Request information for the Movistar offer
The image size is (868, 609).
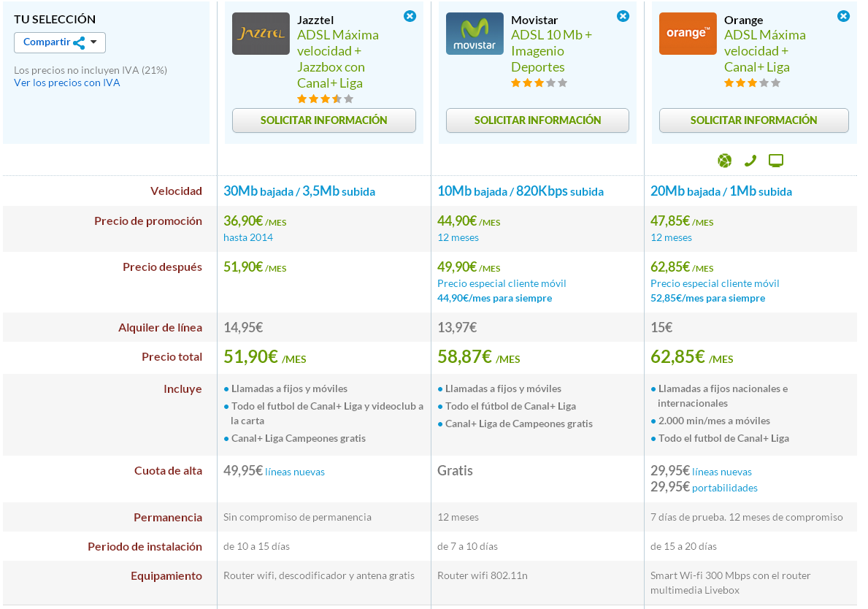[537, 120]
